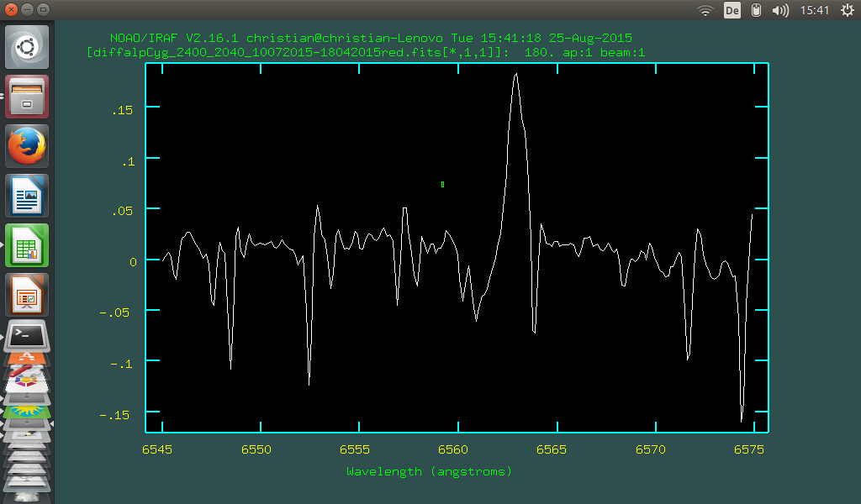Screen dimensions: 861x504
Task: Open the battery indicator menu
Action: point(756,10)
